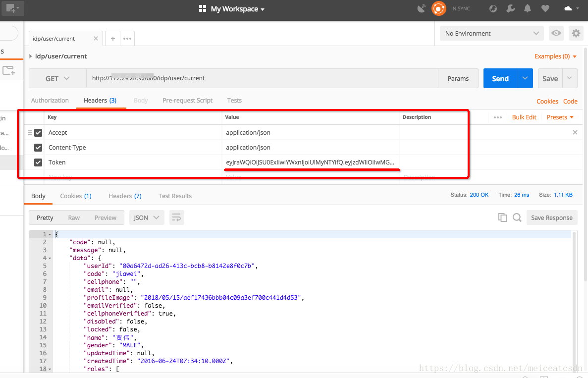Open the manage environments gear icon
This screenshot has width=588, height=378.
(576, 33)
